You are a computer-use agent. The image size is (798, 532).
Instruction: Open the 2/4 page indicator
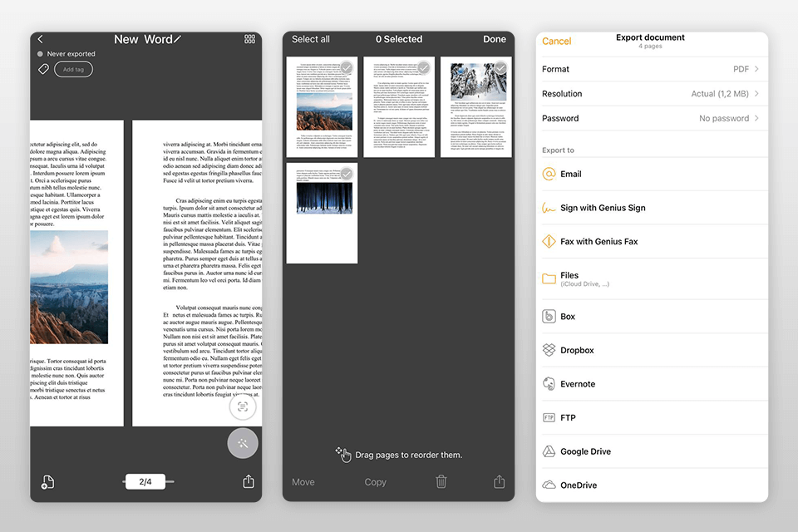(x=145, y=481)
